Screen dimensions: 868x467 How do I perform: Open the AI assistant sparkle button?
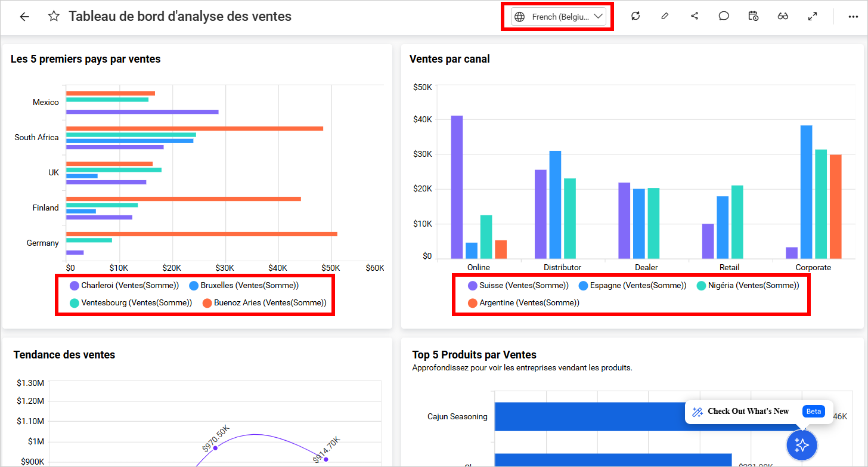(801, 445)
